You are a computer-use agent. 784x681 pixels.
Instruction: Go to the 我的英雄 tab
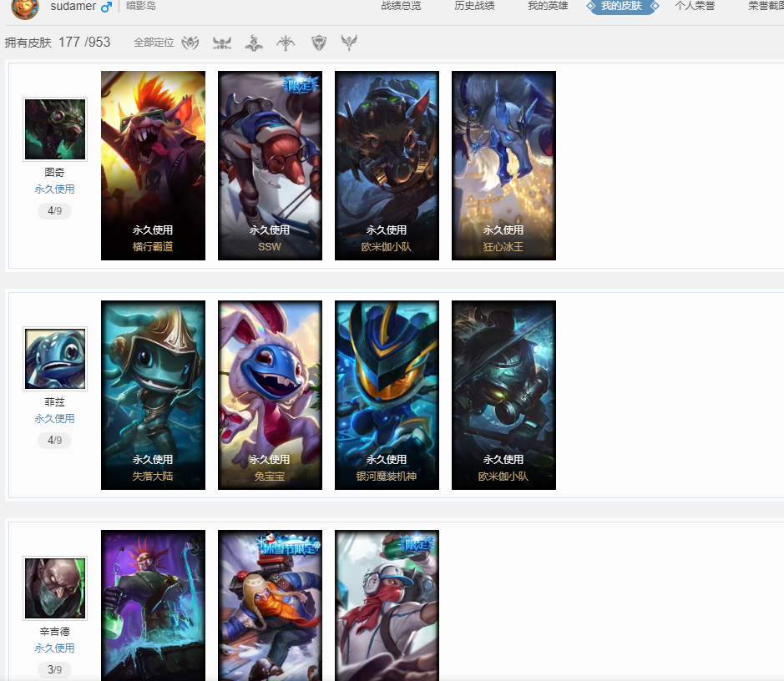pyautogui.click(x=548, y=6)
